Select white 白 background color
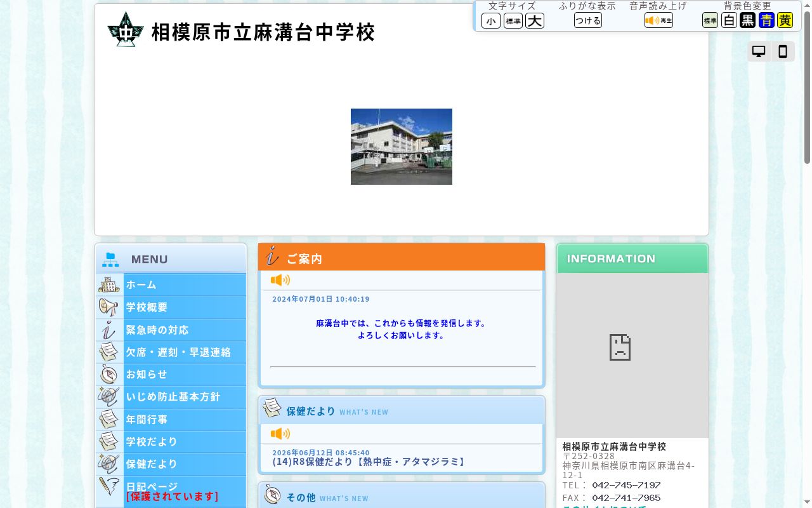This screenshot has width=812, height=508. point(730,20)
